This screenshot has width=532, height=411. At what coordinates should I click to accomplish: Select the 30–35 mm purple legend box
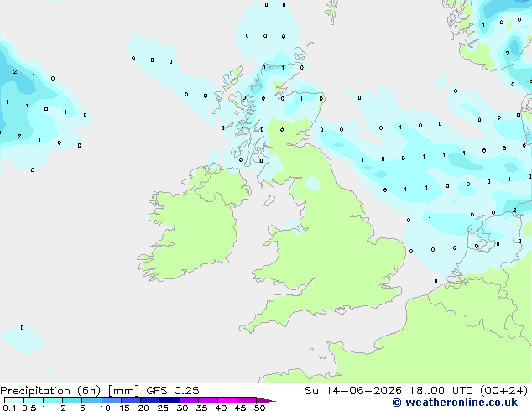pos(188,400)
